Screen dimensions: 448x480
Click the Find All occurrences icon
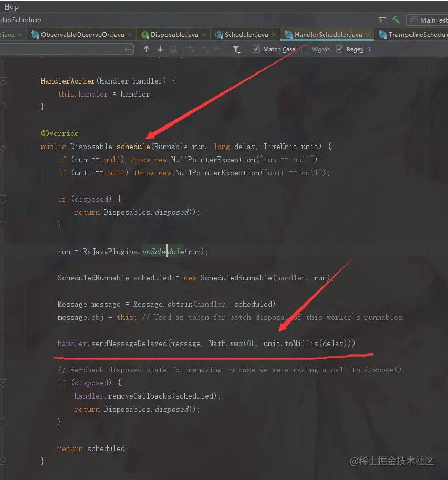click(x=174, y=49)
